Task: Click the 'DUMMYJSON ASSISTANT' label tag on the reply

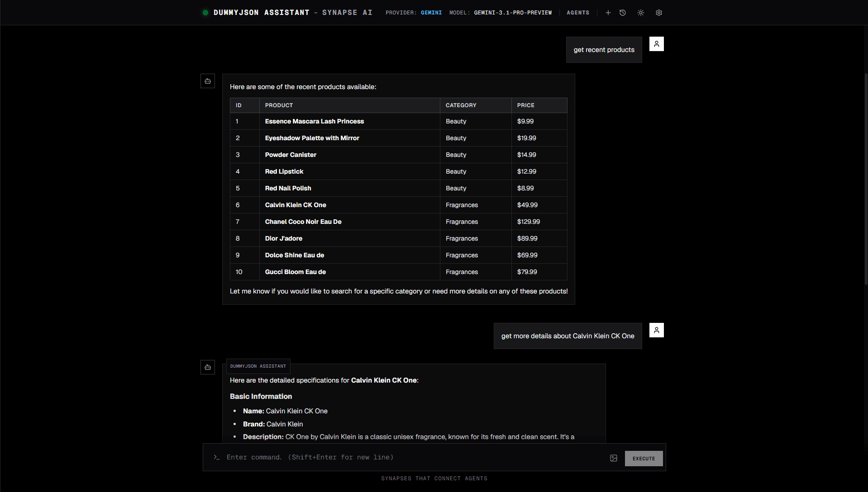Action: click(x=258, y=366)
